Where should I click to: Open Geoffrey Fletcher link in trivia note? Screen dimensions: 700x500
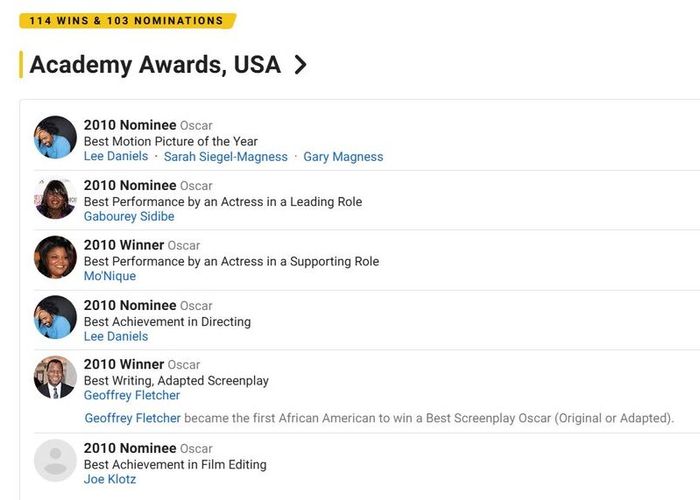pos(133,418)
